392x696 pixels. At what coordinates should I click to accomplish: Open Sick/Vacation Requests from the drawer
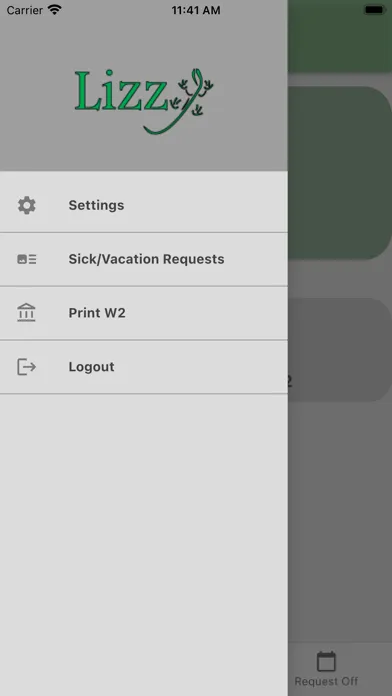[144, 259]
